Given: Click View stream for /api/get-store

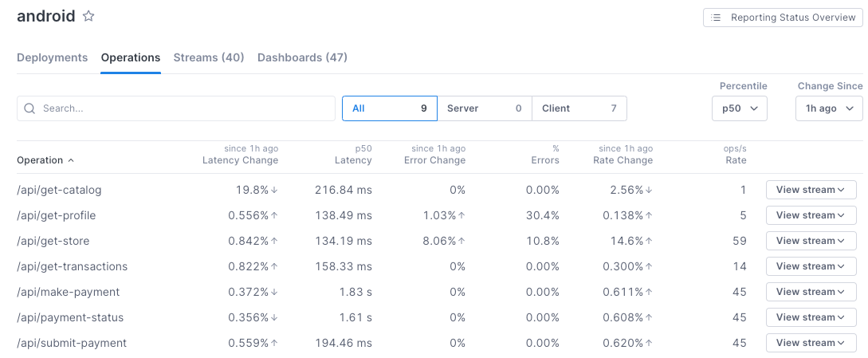Looking at the screenshot, I should (x=811, y=241).
